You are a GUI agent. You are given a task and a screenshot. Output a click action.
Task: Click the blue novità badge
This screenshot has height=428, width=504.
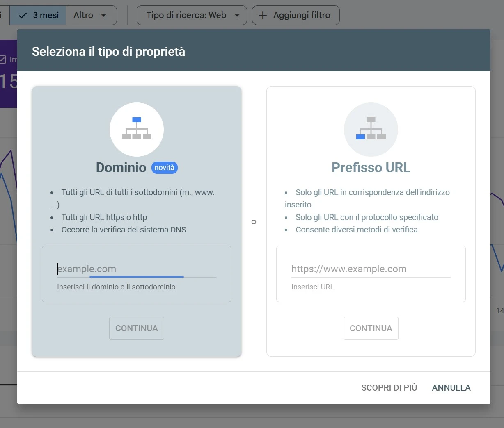pos(164,168)
